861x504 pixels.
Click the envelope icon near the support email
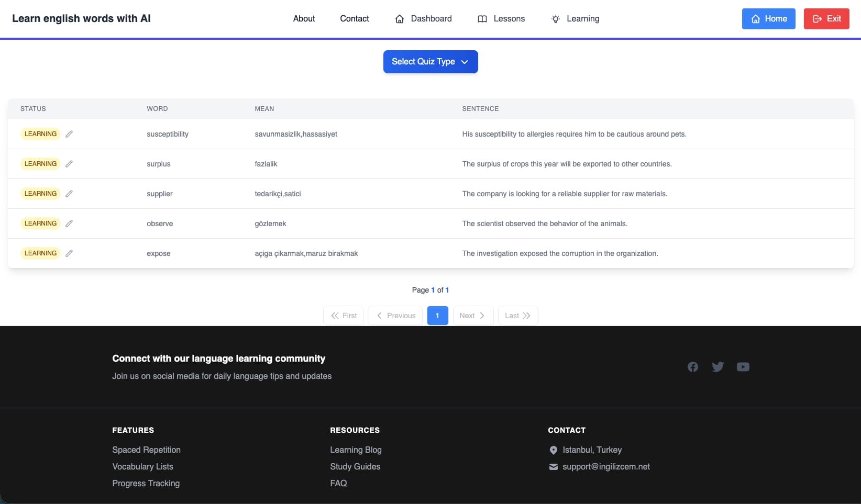coord(553,467)
